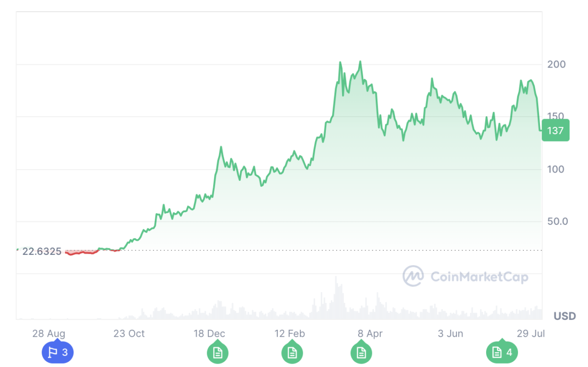
Task: Click the 100 price axis label
Action: (556, 169)
